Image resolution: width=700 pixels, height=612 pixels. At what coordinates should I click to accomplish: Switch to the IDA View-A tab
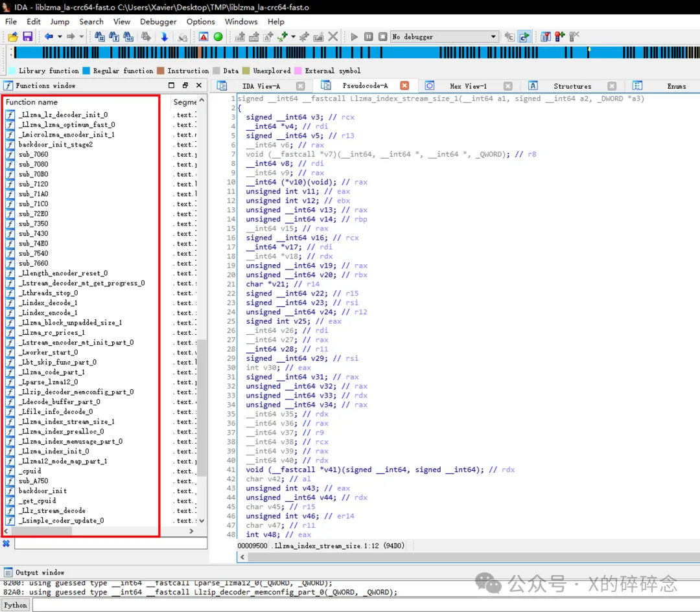(x=261, y=86)
